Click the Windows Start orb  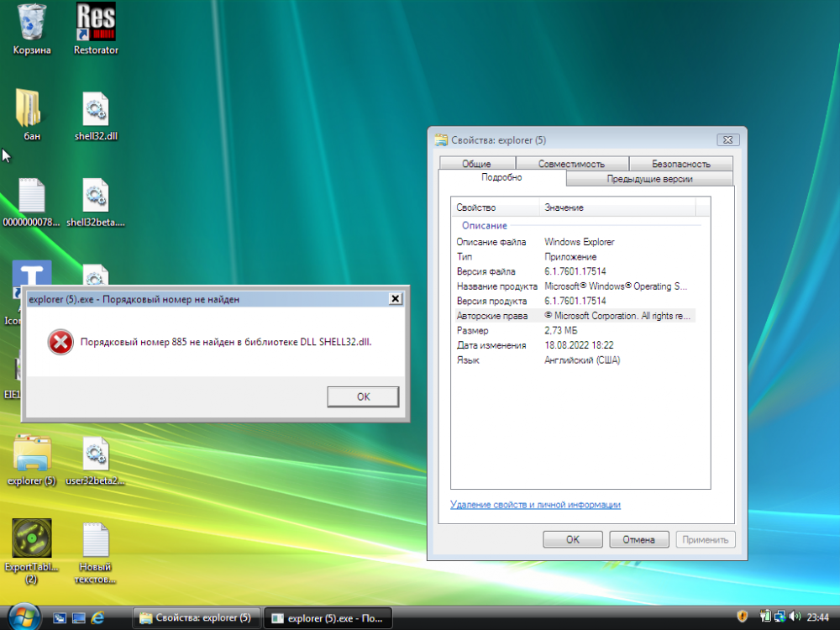[23, 617]
